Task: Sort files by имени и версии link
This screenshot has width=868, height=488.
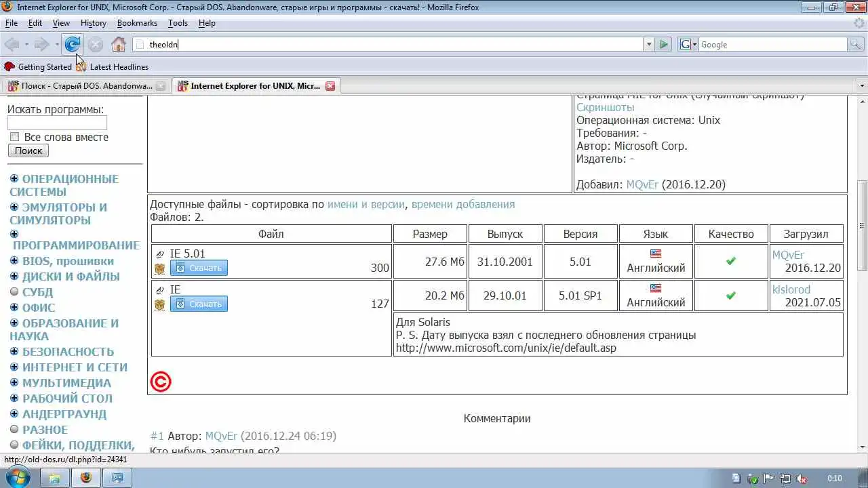Action: 366,204
